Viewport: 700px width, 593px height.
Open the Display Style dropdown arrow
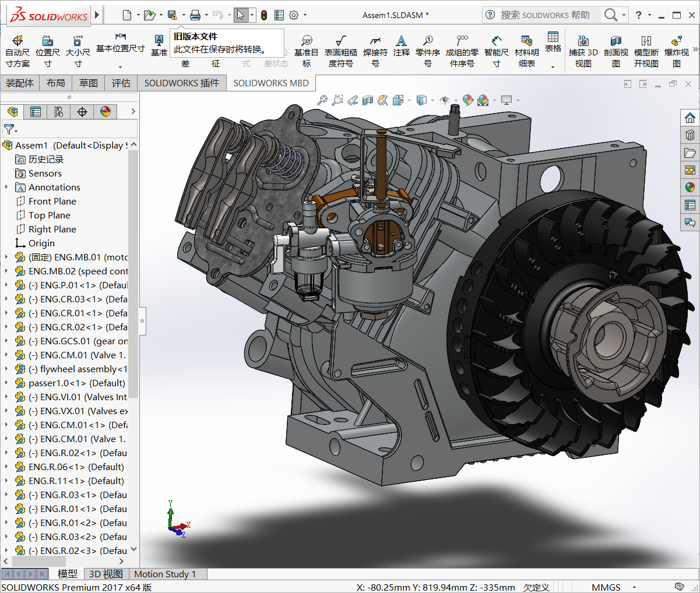[x=432, y=101]
